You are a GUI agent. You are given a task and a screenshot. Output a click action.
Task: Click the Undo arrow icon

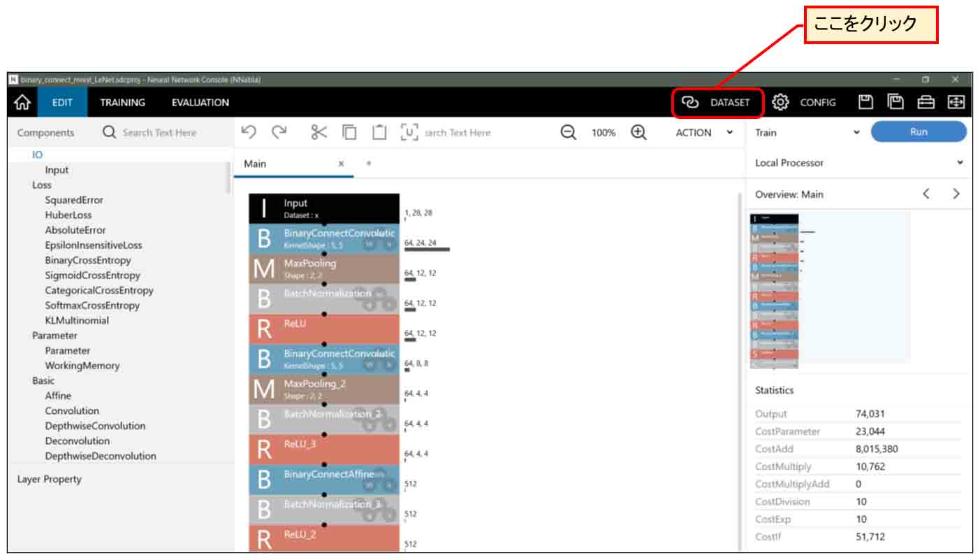point(249,132)
